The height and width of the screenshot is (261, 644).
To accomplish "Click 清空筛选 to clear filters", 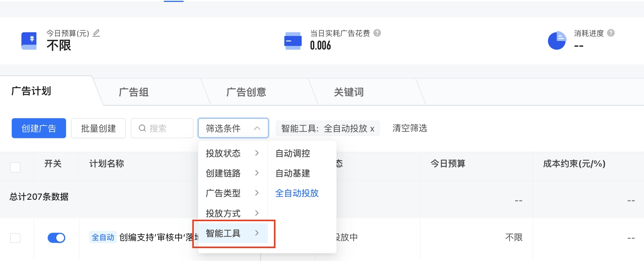I will coord(409,128).
